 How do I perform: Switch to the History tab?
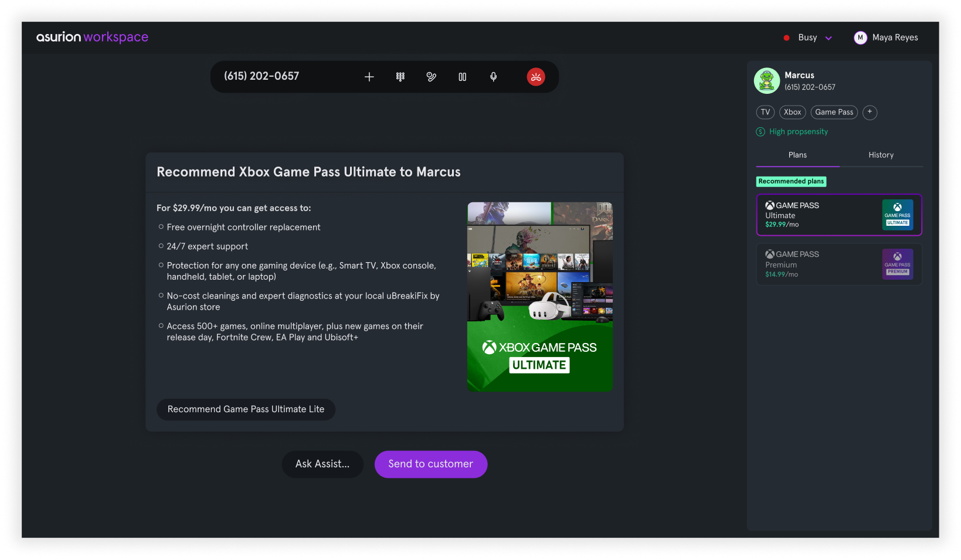[x=881, y=155]
